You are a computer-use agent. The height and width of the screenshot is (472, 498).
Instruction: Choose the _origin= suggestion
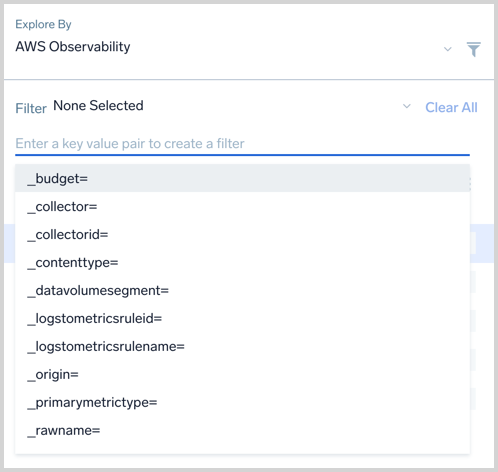(242, 375)
